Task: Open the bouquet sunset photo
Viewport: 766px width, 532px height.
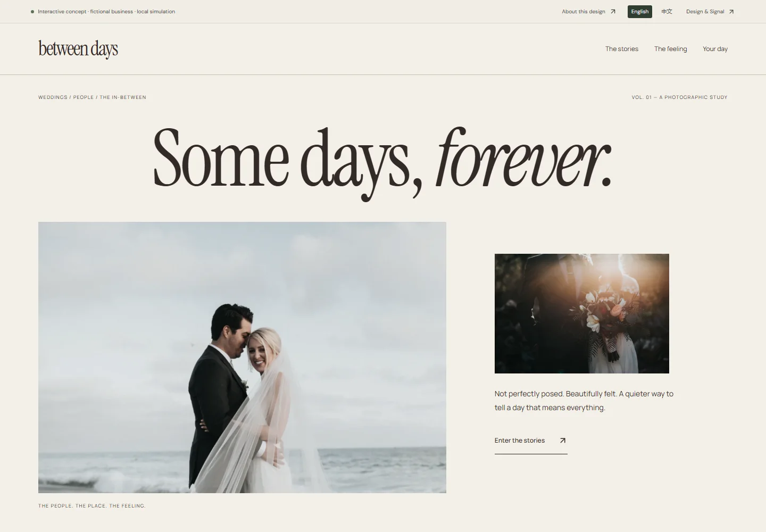Action: (582, 313)
